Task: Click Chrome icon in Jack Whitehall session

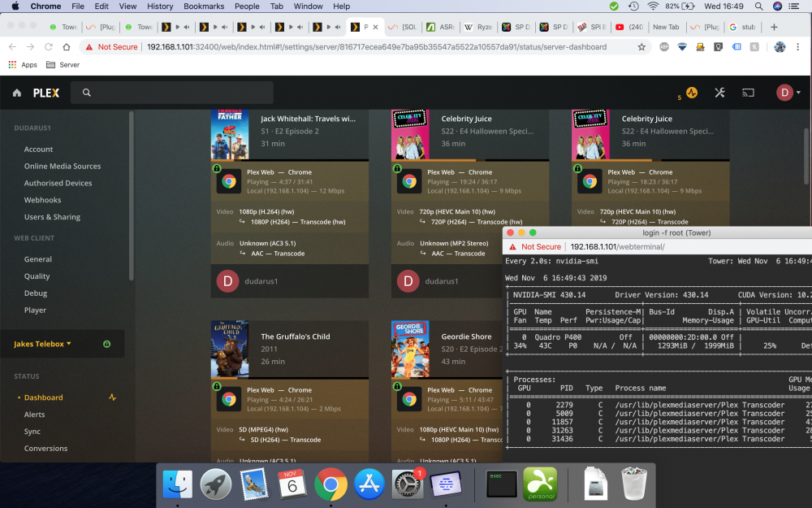Action: 229,181
